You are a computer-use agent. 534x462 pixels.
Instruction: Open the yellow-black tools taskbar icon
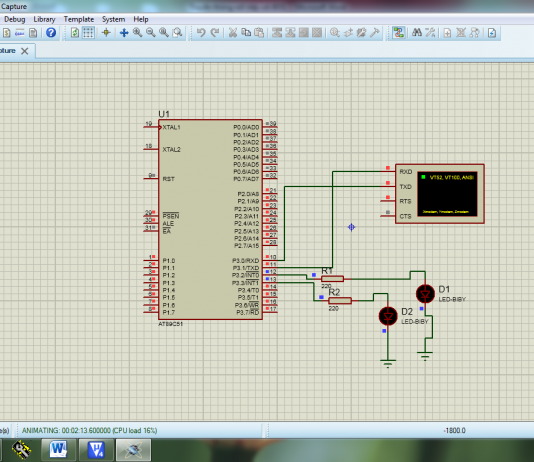coord(21,449)
